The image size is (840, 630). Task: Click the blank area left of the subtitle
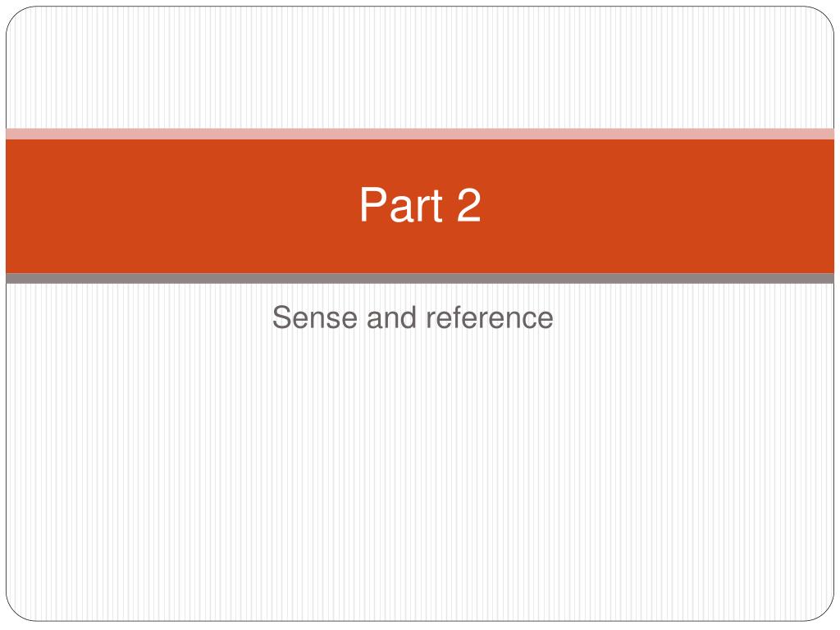139,317
